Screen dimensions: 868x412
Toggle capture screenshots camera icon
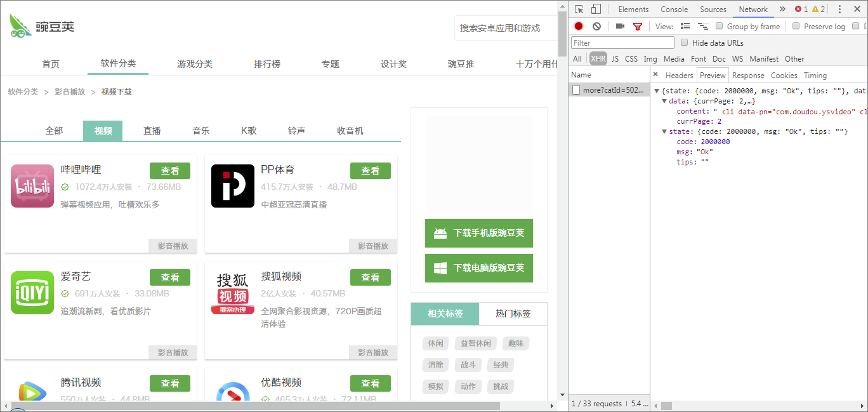[620, 26]
